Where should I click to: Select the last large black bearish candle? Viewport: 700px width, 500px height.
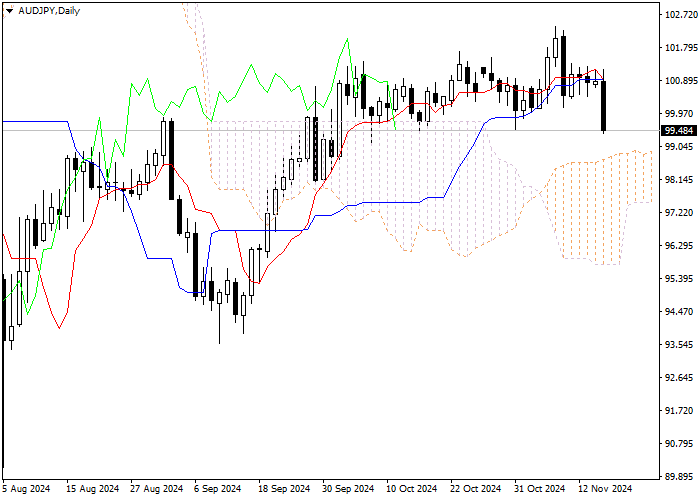[x=604, y=106]
